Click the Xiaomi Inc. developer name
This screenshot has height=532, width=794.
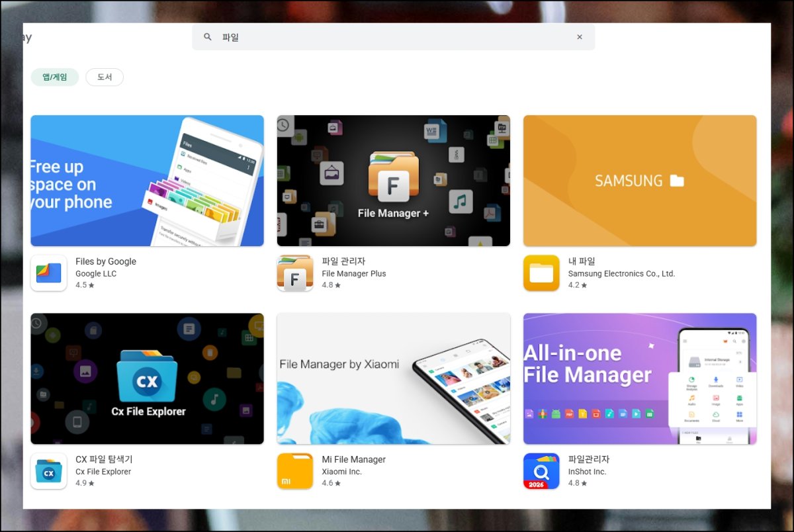coord(341,472)
